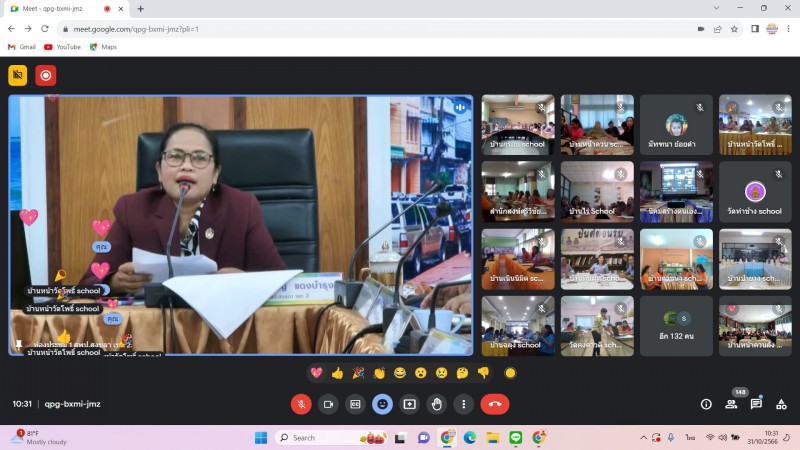Viewport: 800px width, 450px height.
Task: Close the emoji reactions picker
Action: (x=382, y=404)
